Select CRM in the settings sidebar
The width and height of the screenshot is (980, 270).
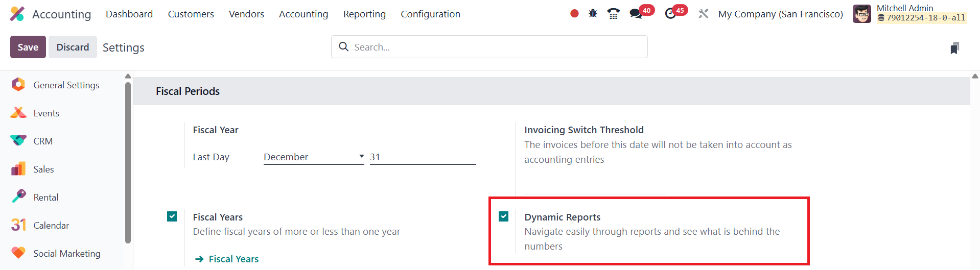click(43, 141)
